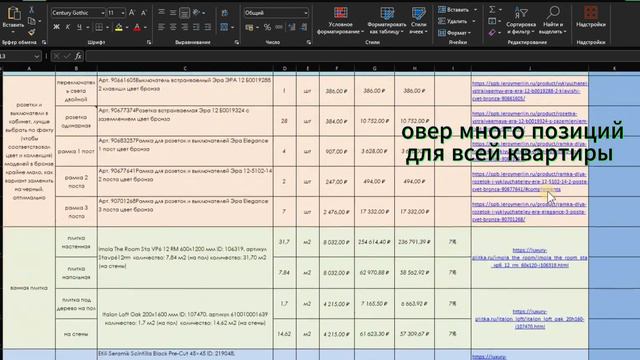640x360 pixels.
Task: Open the Формат cells menu
Action: (x=454, y=33)
